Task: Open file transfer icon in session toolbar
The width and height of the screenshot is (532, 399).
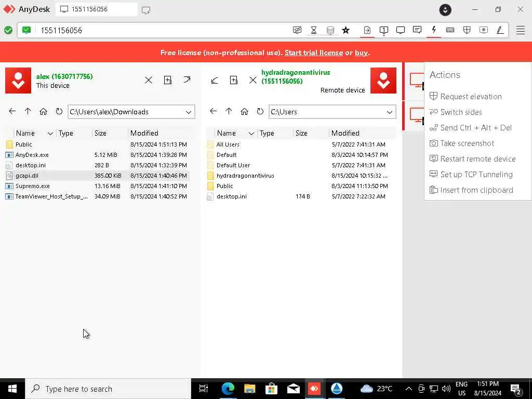Action: [x=367, y=30]
